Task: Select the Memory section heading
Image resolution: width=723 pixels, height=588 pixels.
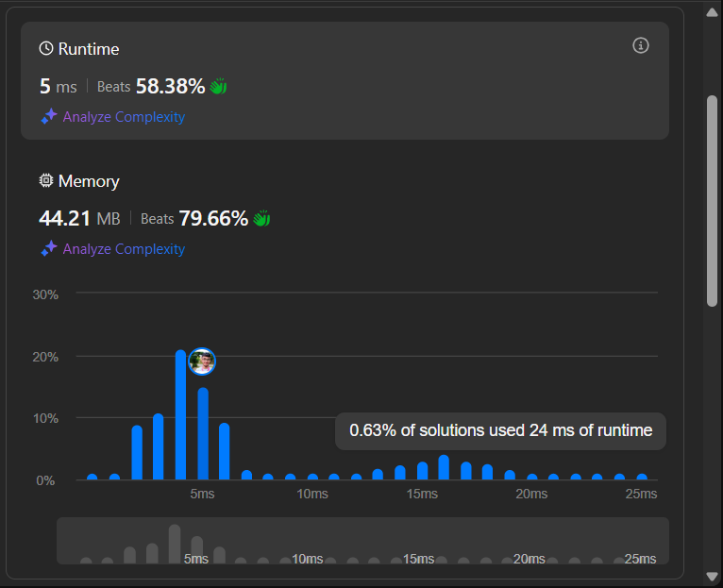Action: pos(89,181)
